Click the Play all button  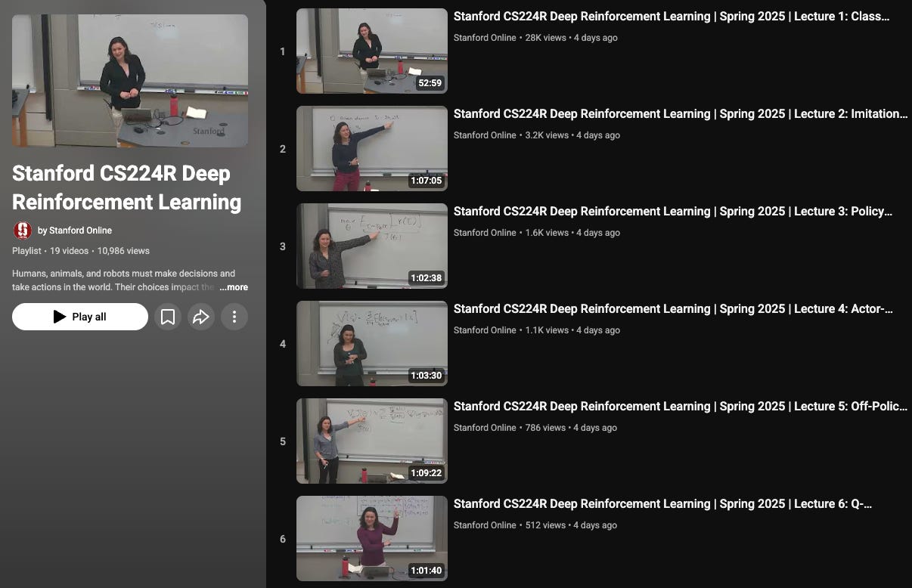click(x=80, y=317)
